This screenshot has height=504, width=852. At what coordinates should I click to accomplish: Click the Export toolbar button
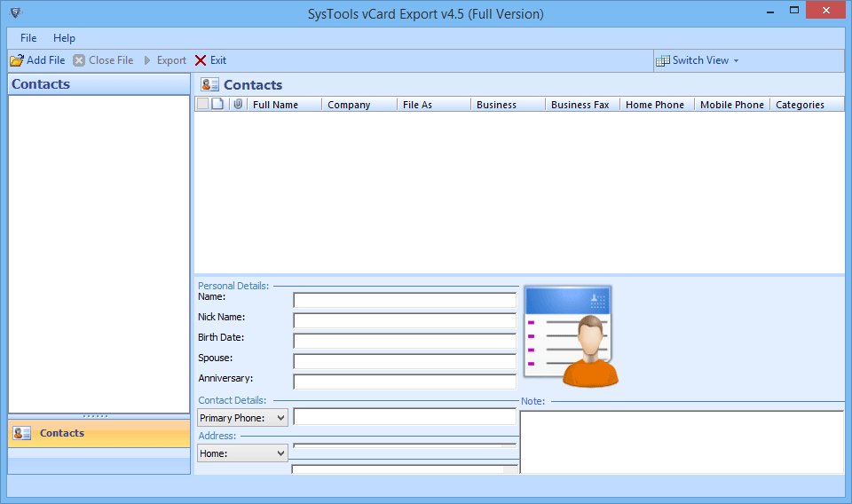pos(165,60)
